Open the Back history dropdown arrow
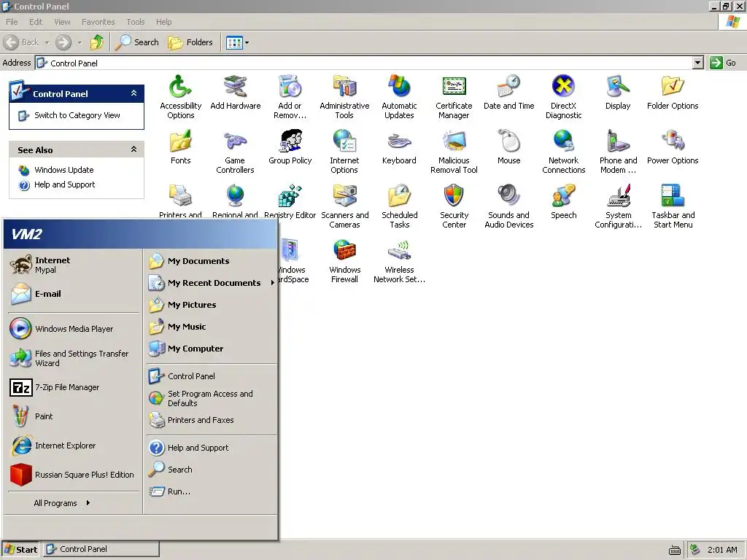Viewport: 747px width, 560px height. coord(47,42)
